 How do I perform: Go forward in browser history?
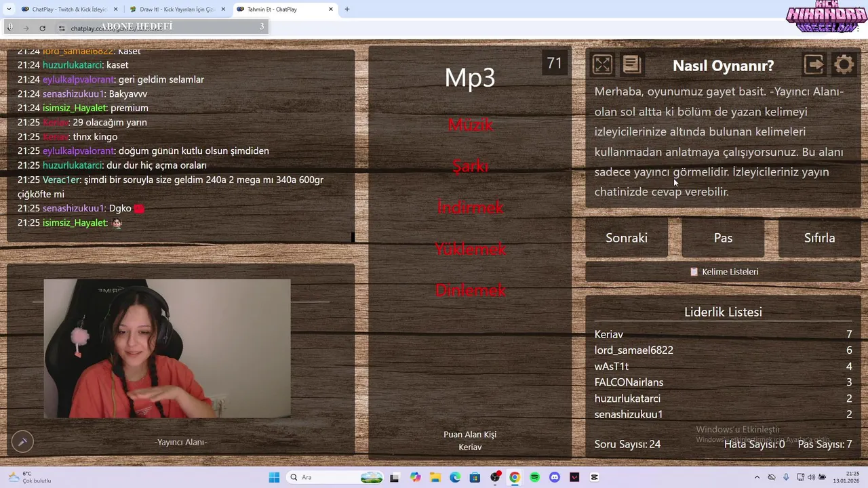(26, 28)
